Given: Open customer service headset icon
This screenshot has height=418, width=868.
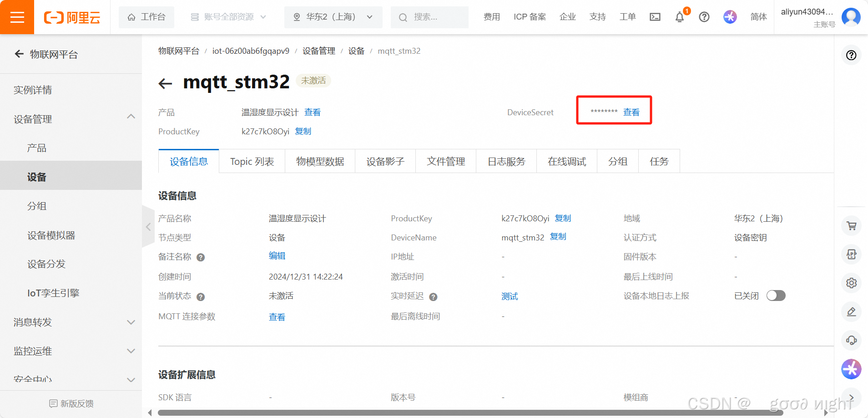Looking at the screenshot, I should coord(851,340).
